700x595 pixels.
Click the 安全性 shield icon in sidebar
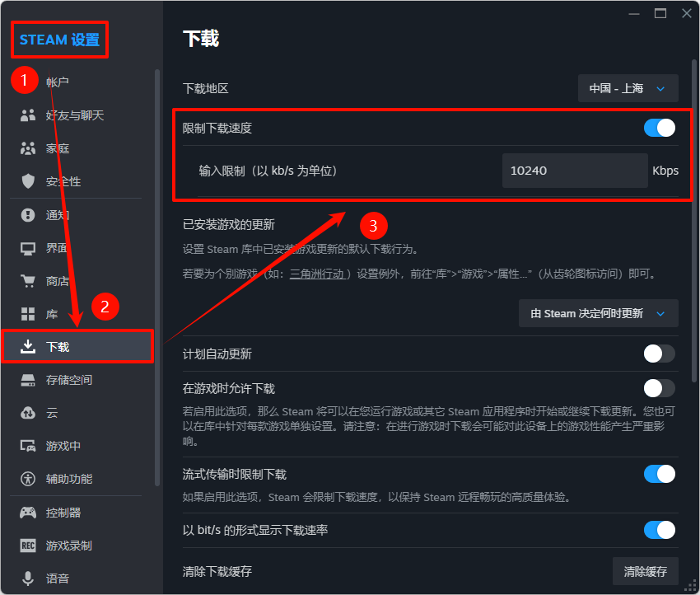click(x=26, y=181)
